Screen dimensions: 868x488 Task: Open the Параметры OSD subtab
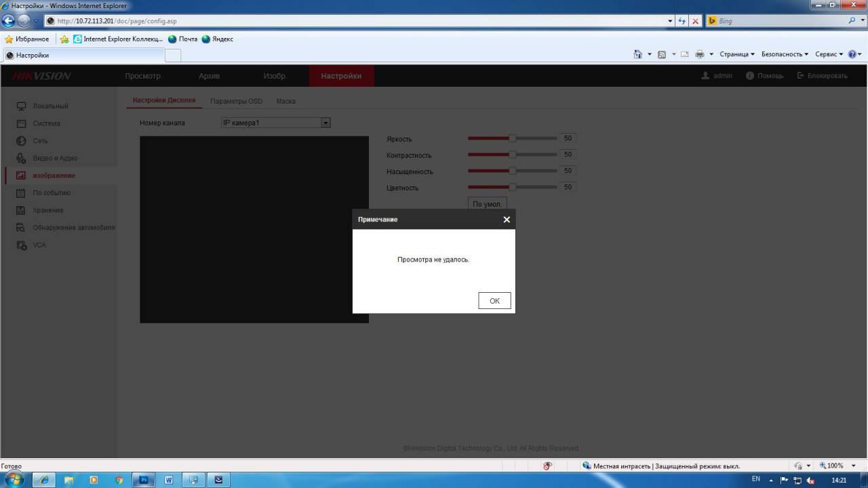[x=236, y=101]
